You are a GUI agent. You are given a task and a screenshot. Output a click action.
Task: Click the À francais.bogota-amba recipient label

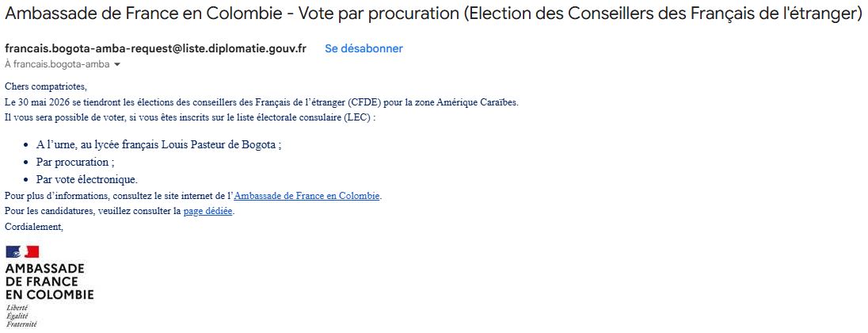(x=57, y=64)
